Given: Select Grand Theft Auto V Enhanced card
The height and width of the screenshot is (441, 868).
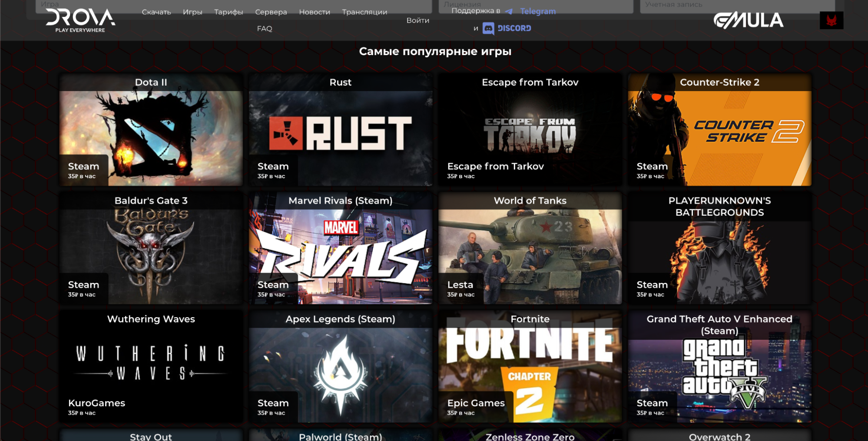Looking at the screenshot, I should [720, 367].
